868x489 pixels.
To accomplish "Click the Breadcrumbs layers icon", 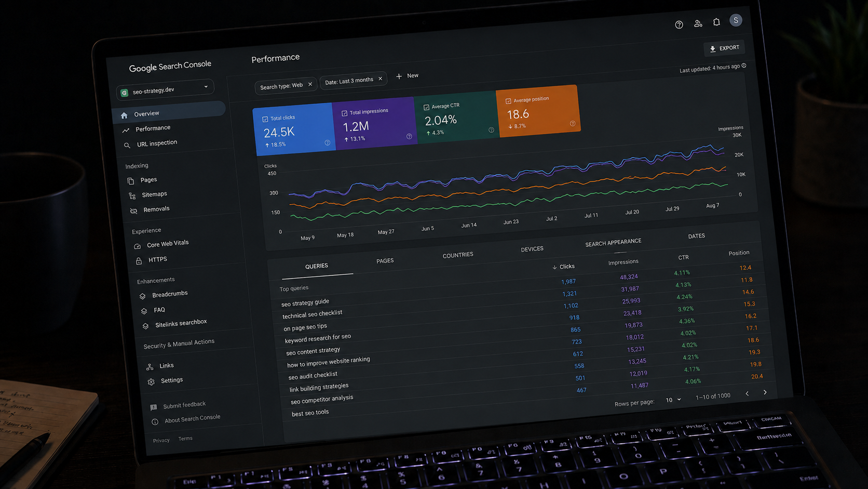I will [x=143, y=296].
